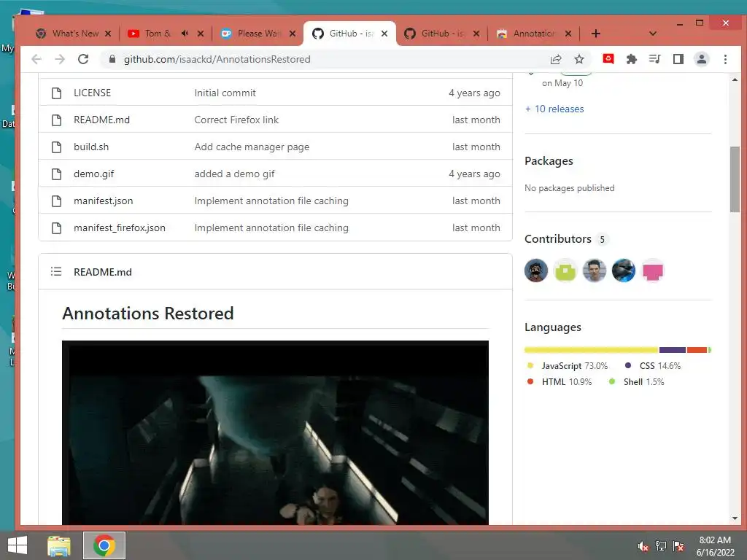Click the muted volume tray icon
Viewport: 747px width, 560px height.
pos(643,546)
